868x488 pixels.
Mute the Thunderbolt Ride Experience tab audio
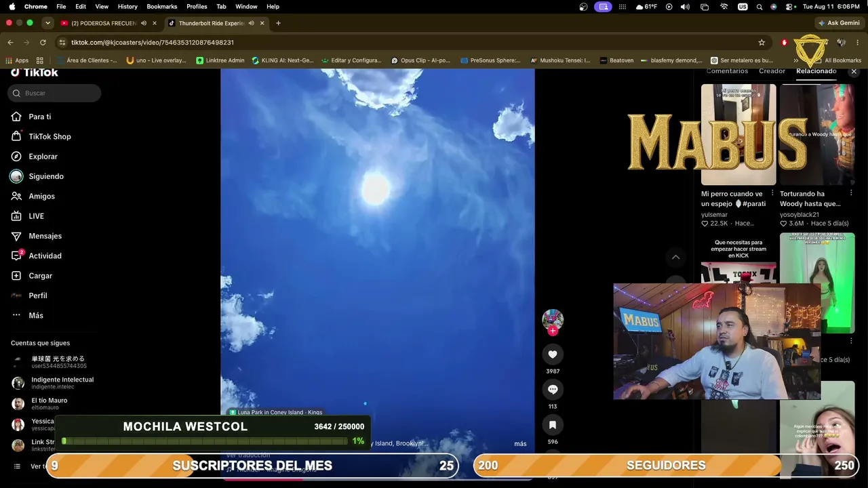[x=252, y=23]
